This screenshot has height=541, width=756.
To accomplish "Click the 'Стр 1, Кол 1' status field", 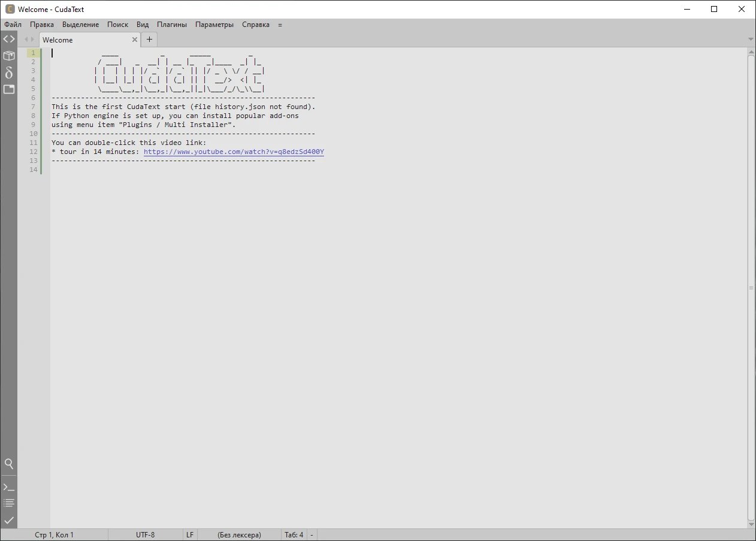I will tap(54, 535).
